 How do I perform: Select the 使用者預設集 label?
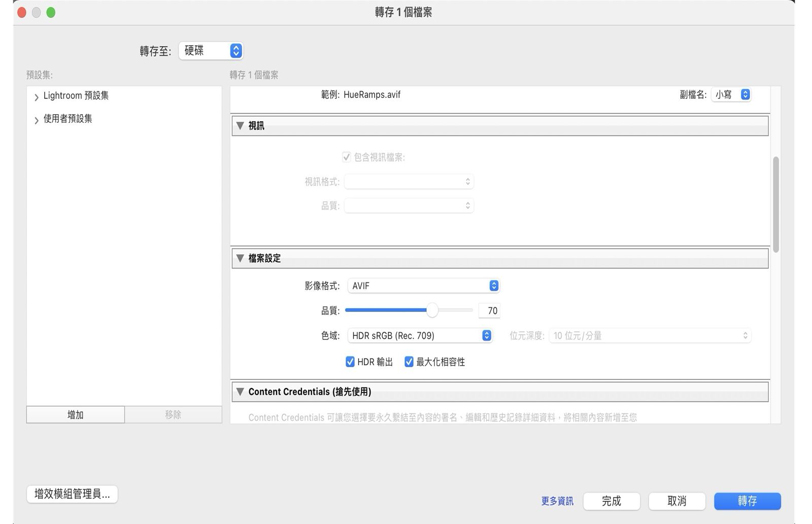click(x=68, y=119)
